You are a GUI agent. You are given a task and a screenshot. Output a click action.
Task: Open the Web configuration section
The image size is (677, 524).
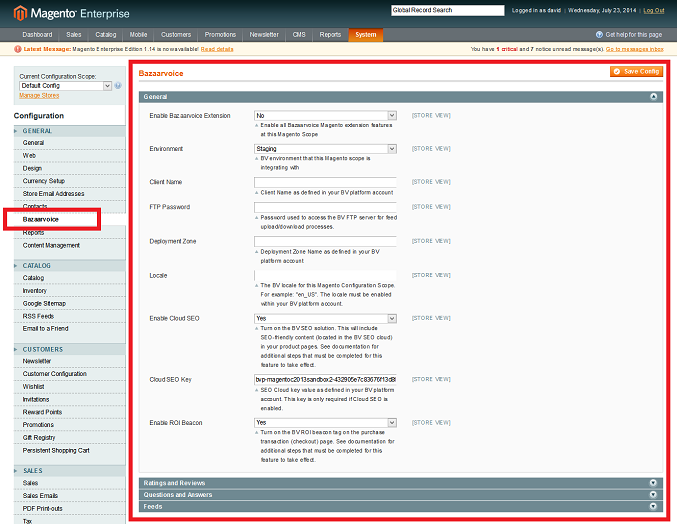pyautogui.click(x=29, y=155)
